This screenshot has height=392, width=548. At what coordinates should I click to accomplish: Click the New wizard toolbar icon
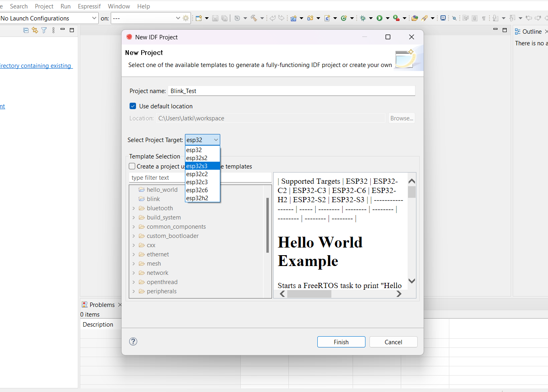tap(199, 18)
